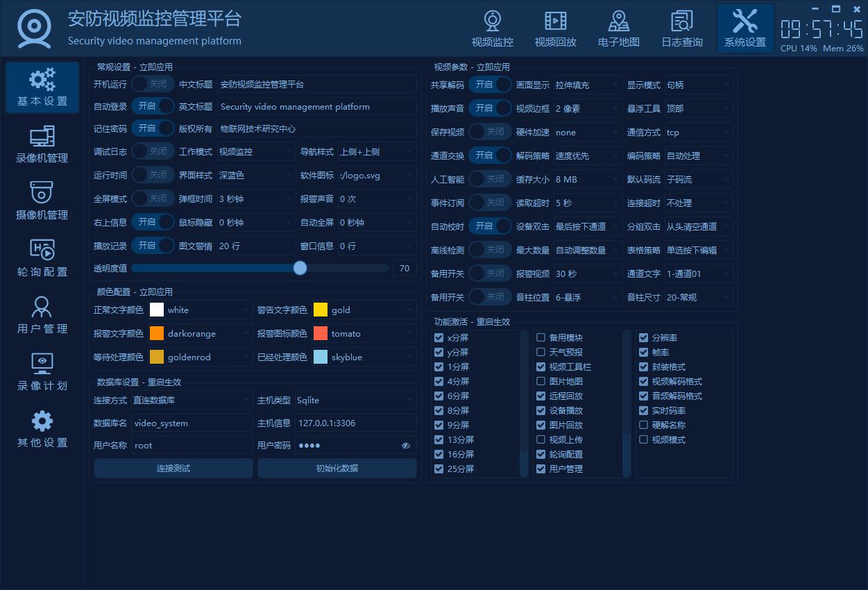The image size is (868, 590).
Task: Open the 连接方式 dropdown
Action: click(x=192, y=400)
